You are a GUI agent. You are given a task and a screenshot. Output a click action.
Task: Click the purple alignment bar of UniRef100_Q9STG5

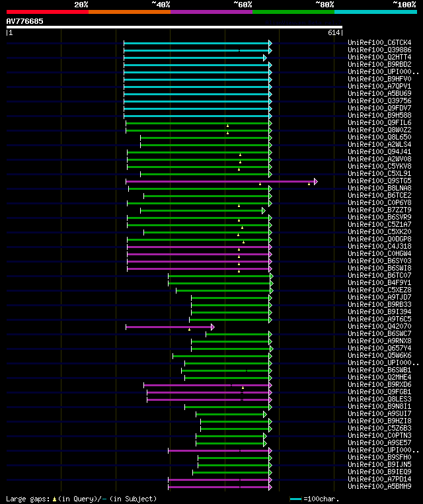point(220,182)
